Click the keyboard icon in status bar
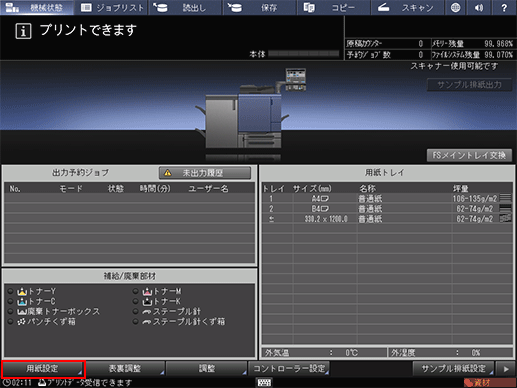This screenshot has width=517, height=388. [264, 382]
